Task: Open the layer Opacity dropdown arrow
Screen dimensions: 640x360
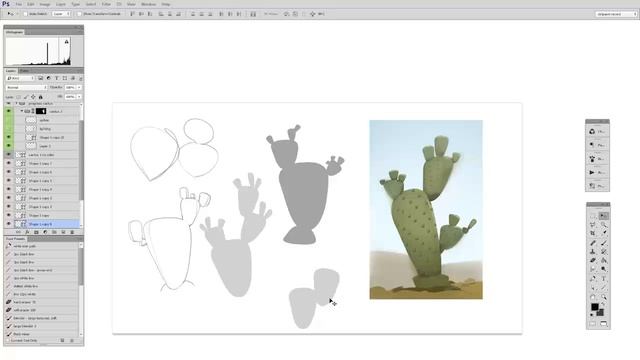Action: (x=79, y=87)
